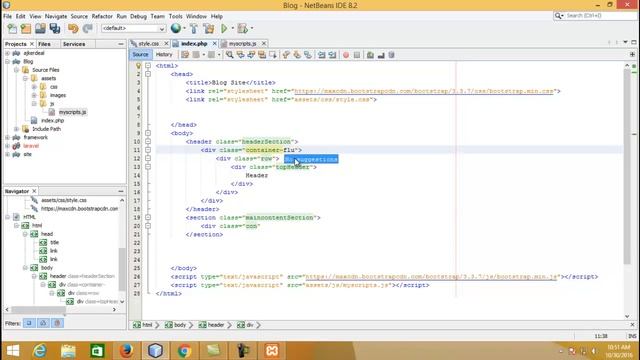The image size is (640, 360).
Task: Open the Debug Project dropdown arrow
Action: pyautogui.click(x=252, y=28)
